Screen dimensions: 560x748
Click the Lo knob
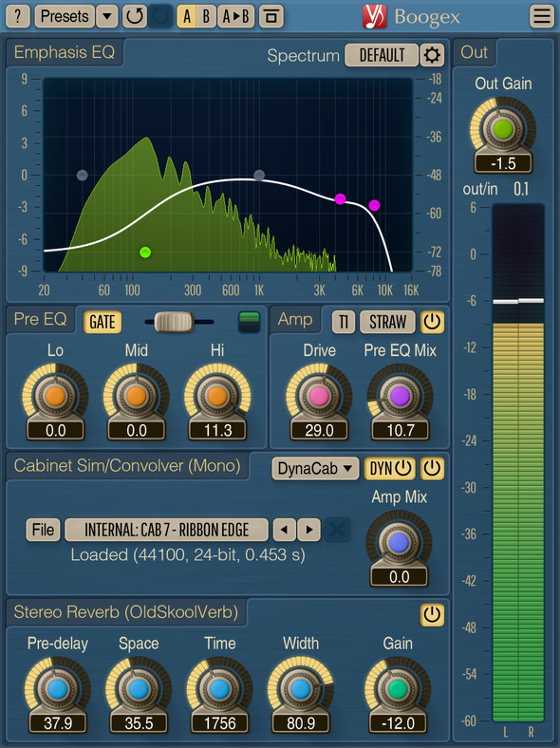(55, 397)
